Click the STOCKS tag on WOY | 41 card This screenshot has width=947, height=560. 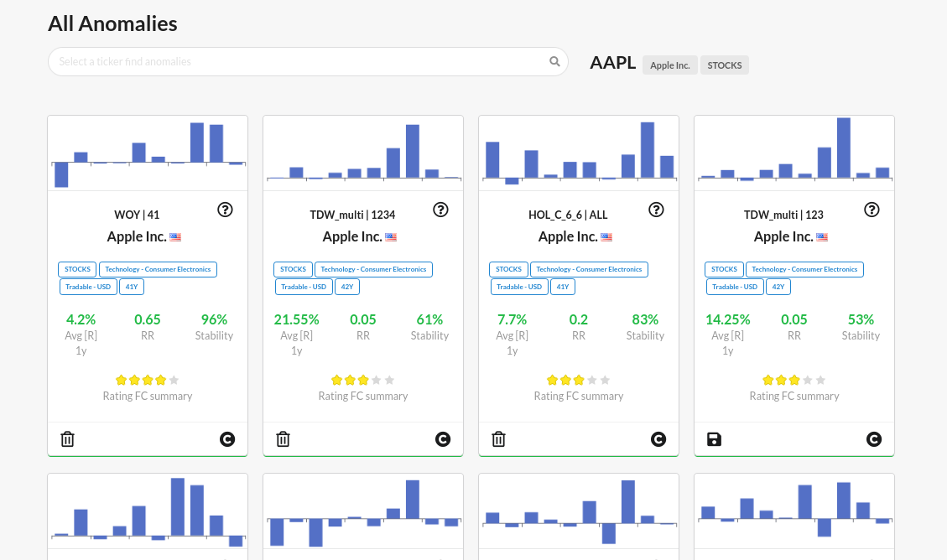pyautogui.click(x=77, y=269)
